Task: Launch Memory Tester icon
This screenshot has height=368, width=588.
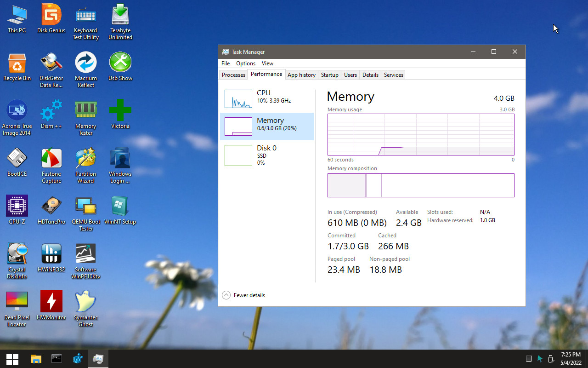Action: tap(86, 117)
